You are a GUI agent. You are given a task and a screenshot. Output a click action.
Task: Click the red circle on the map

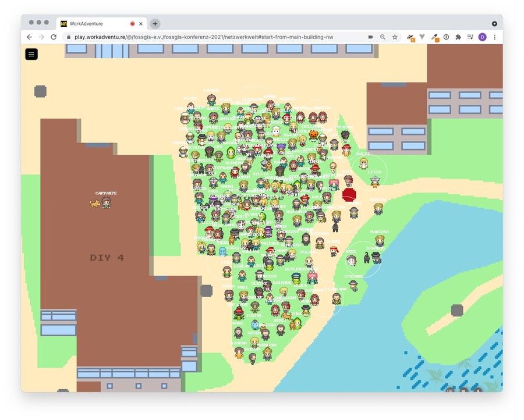pos(349,194)
